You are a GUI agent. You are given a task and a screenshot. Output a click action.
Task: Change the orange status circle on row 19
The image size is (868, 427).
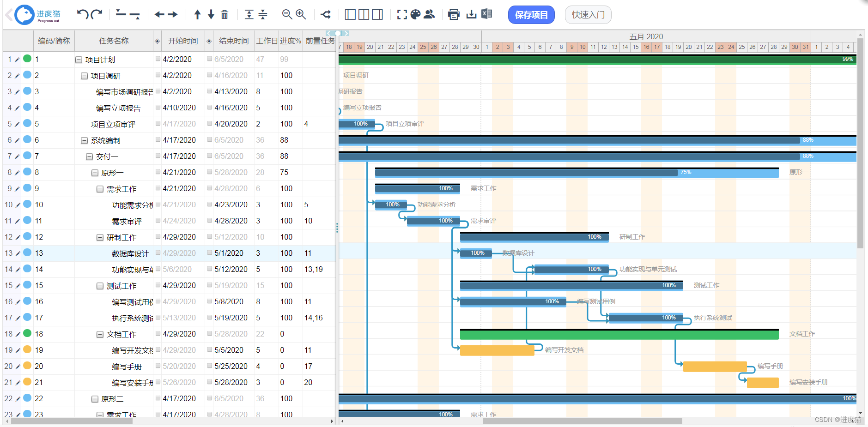point(27,349)
